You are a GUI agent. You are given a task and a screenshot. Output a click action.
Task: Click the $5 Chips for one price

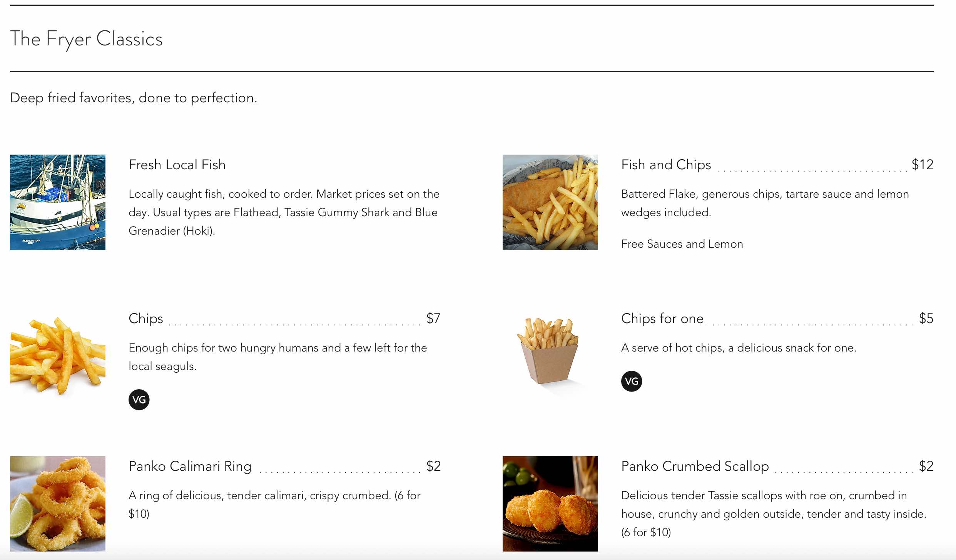tap(926, 318)
